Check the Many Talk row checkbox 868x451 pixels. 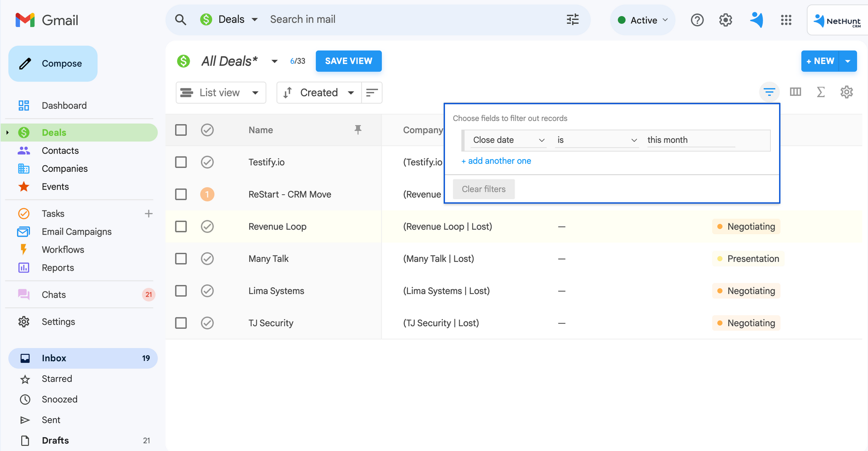[181, 258]
